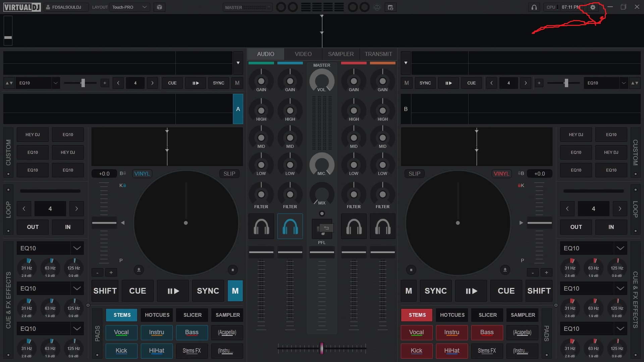The width and height of the screenshot is (644, 362).
Task: Toggle blue M master button on left deck
Action: coord(235,291)
